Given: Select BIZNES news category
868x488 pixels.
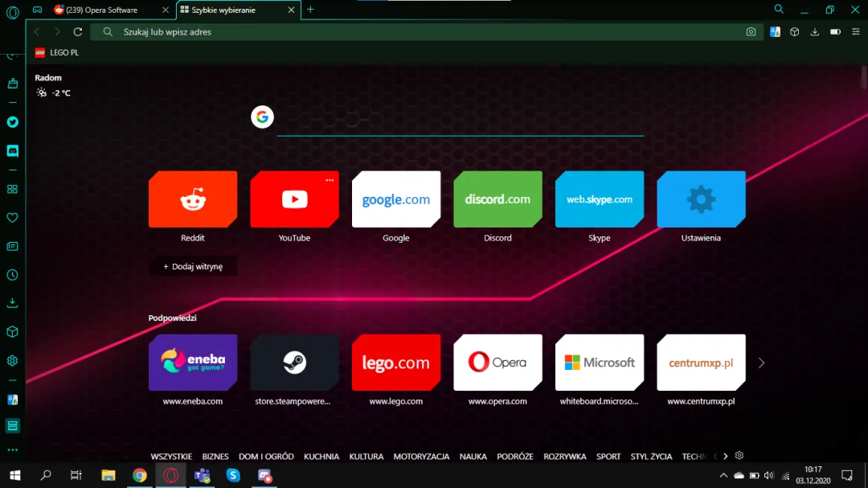Looking at the screenshot, I should point(215,457).
